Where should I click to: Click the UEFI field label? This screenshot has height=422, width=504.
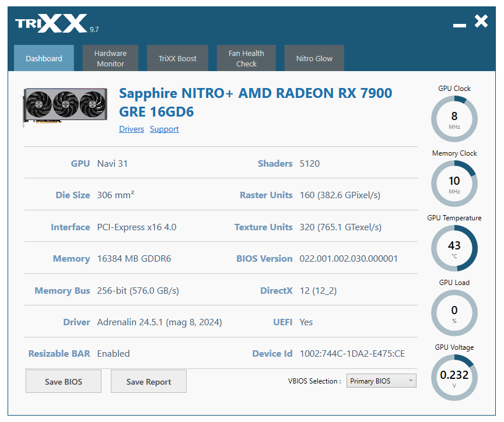(282, 322)
